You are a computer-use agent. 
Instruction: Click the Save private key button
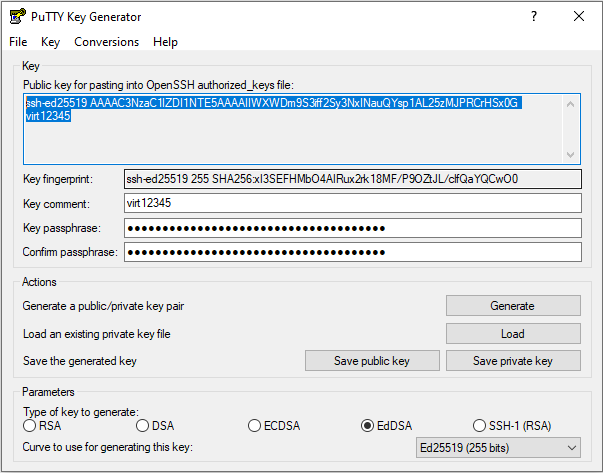tap(512, 361)
